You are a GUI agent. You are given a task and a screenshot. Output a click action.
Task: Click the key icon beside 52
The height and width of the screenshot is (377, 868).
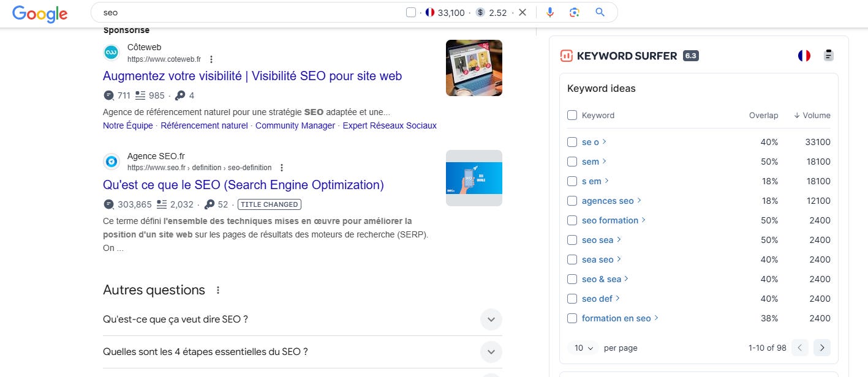(x=209, y=204)
